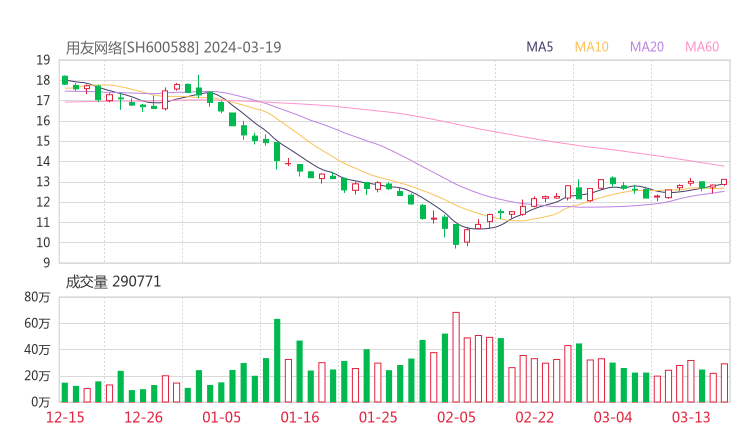Image resolution: width=740 pixels, height=440 pixels.
Task: Click the 01-16 date axis label
Action: tap(300, 417)
